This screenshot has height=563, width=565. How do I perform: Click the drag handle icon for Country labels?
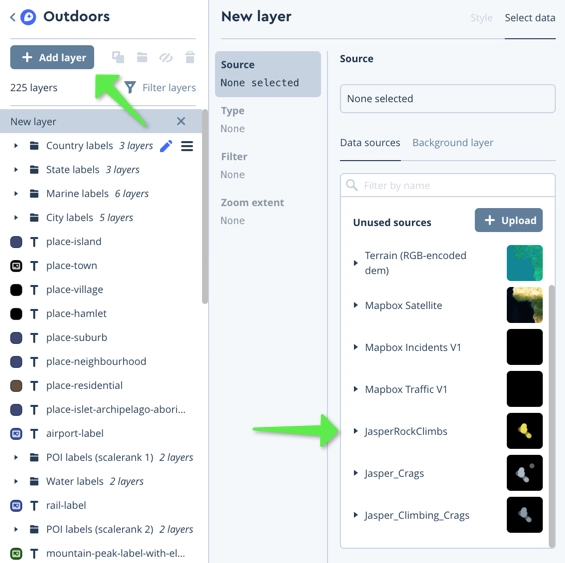pos(187,146)
